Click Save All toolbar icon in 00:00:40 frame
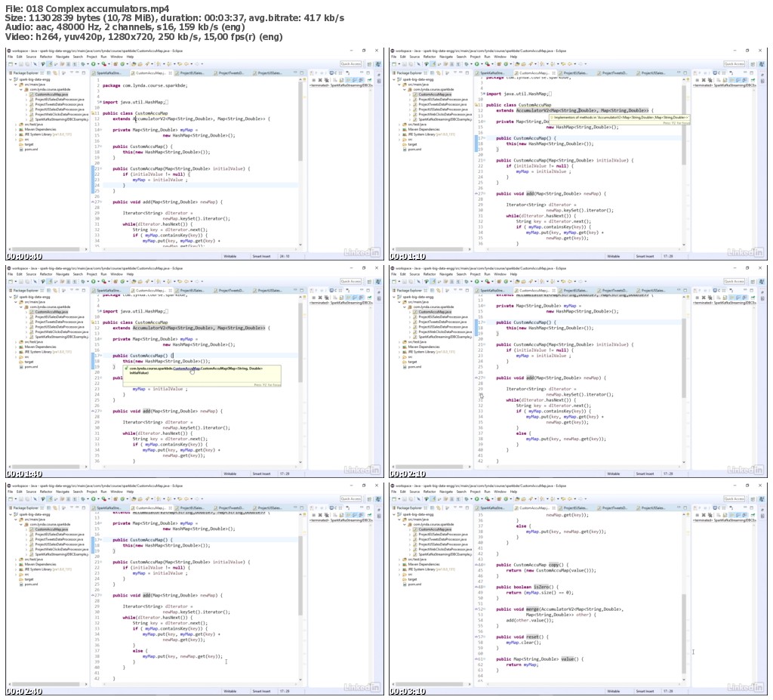773x700 pixels. (x=27, y=63)
